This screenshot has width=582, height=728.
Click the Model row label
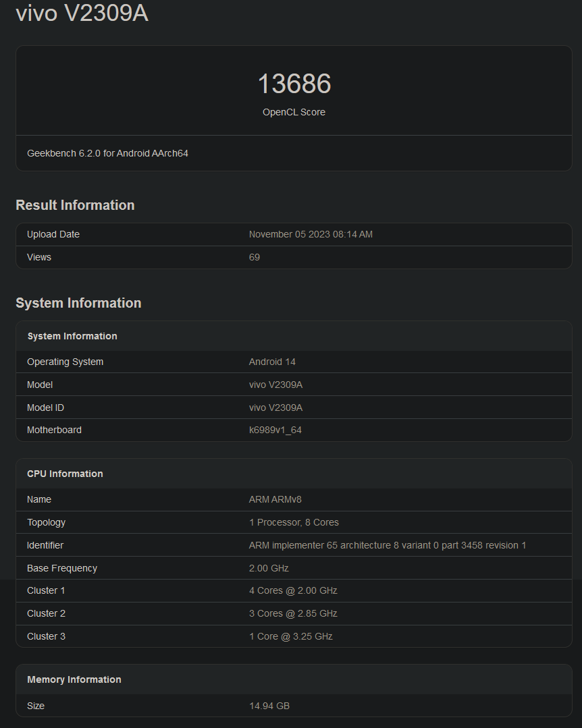point(40,385)
